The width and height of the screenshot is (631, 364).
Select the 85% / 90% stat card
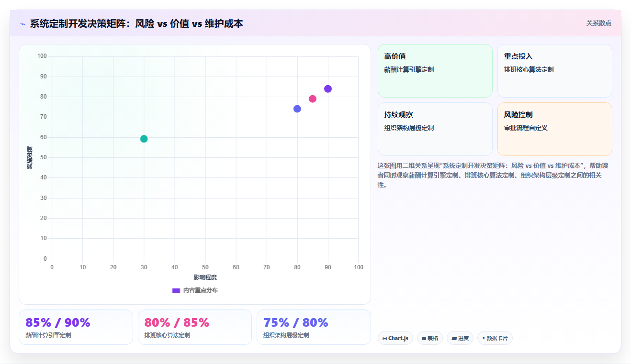click(76, 327)
